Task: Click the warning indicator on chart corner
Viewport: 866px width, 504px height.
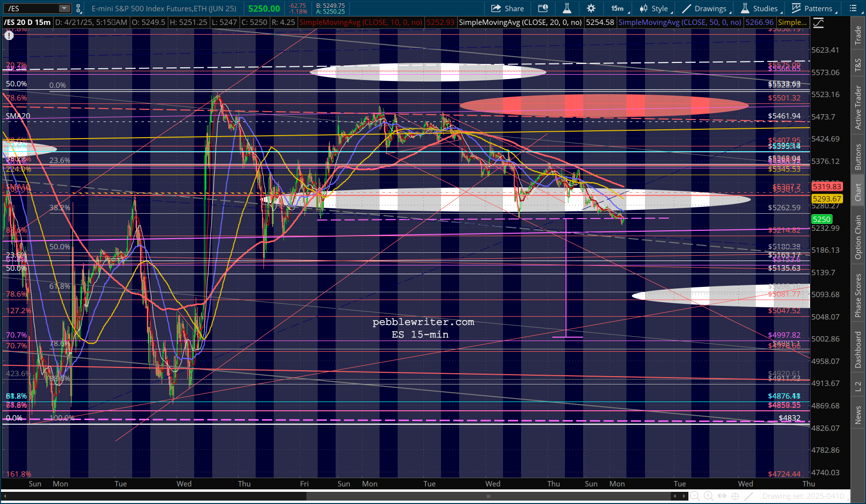Action: point(9,35)
